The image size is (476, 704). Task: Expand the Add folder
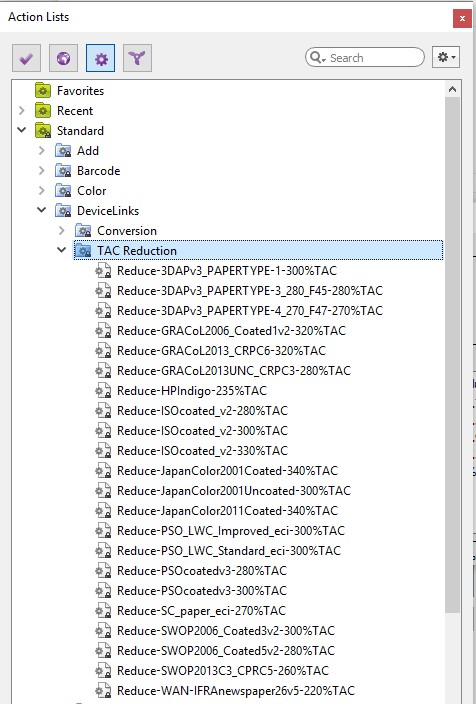click(41, 150)
